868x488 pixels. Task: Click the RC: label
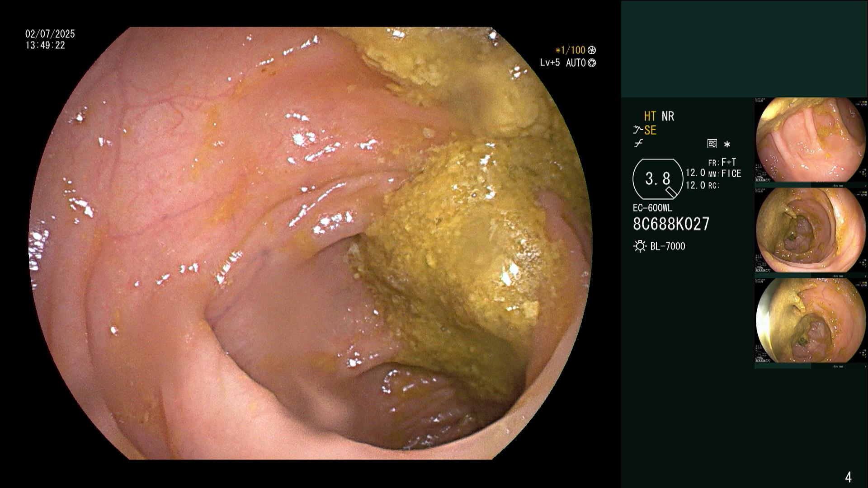pyautogui.click(x=714, y=186)
